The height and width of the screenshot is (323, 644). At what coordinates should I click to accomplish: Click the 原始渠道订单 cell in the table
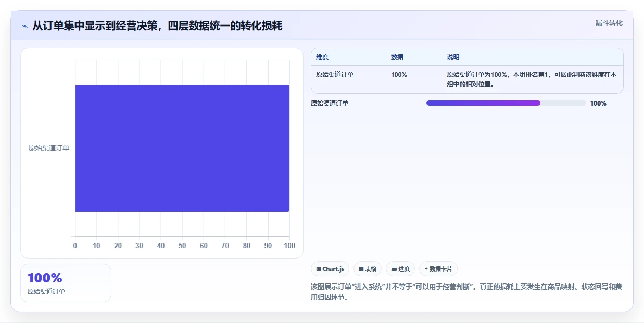pyautogui.click(x=335, y=75)
